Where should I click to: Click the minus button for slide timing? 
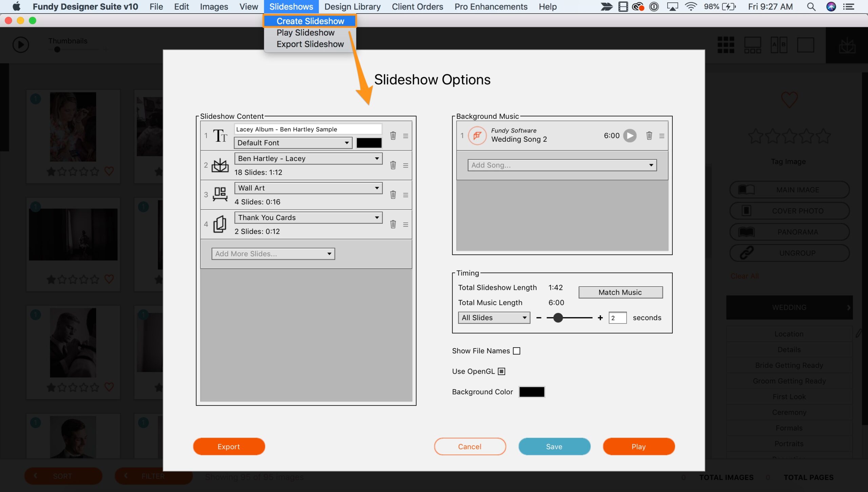pos(539,318)
